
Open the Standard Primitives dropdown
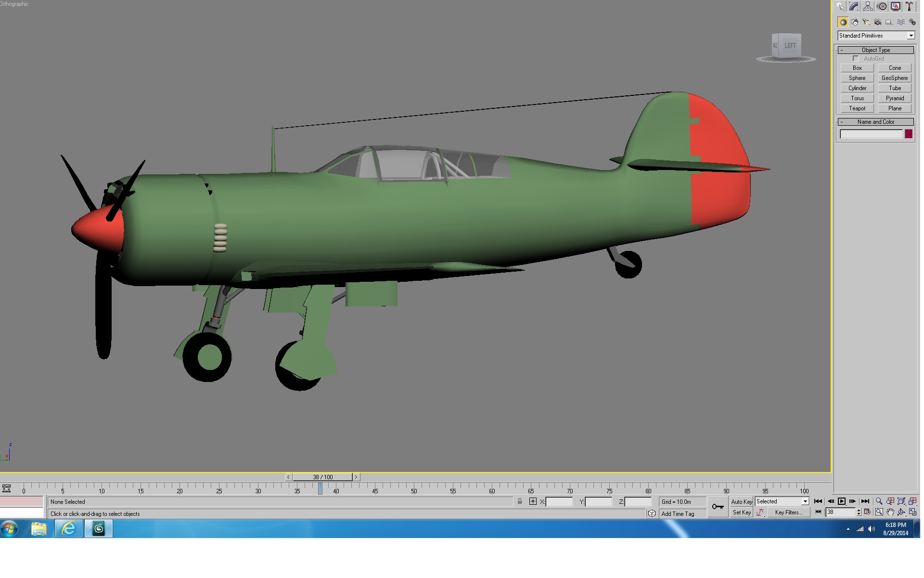[x=876, y=36]
